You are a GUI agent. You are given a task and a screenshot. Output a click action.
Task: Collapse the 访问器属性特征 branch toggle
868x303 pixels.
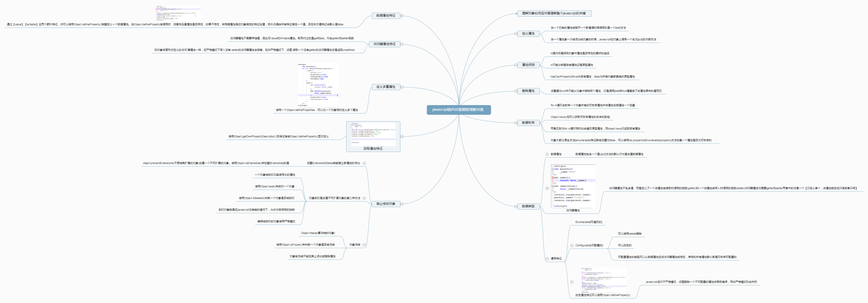click(402, 44)
